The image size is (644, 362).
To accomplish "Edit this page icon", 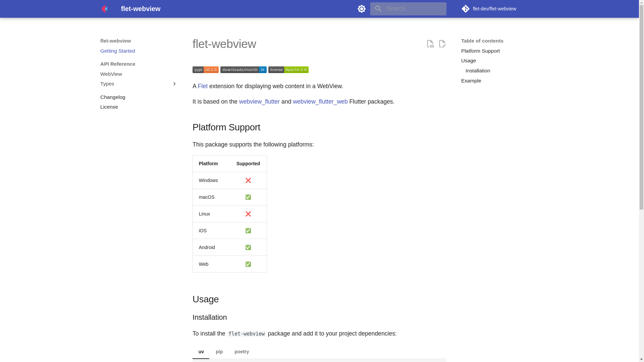I will (442, 44).
